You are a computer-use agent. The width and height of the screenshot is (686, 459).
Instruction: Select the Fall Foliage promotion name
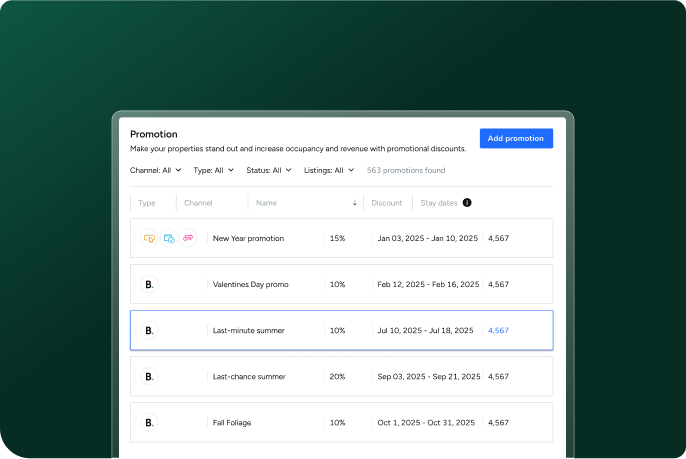tap(232, 422)
